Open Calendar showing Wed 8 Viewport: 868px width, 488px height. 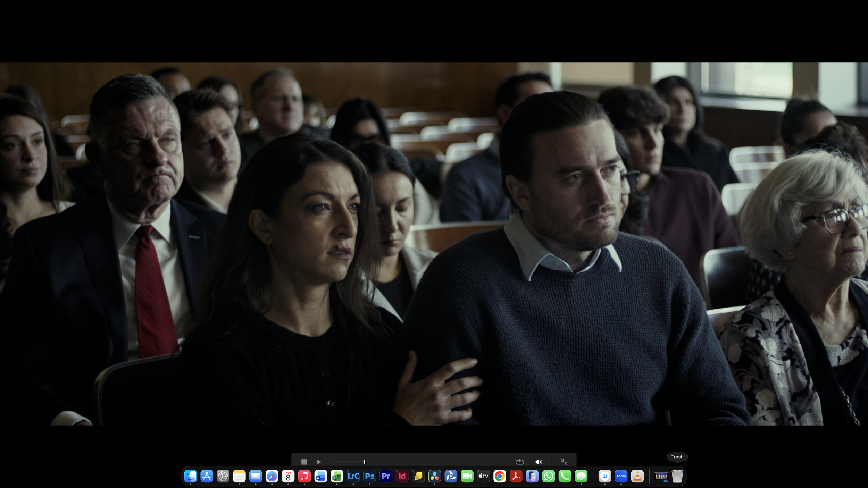[288, 476]
